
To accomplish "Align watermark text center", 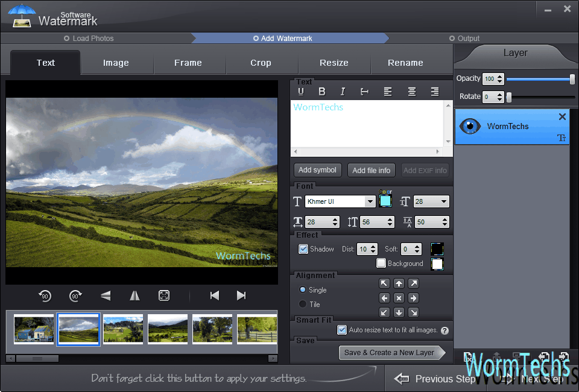I will coord(412,92).
